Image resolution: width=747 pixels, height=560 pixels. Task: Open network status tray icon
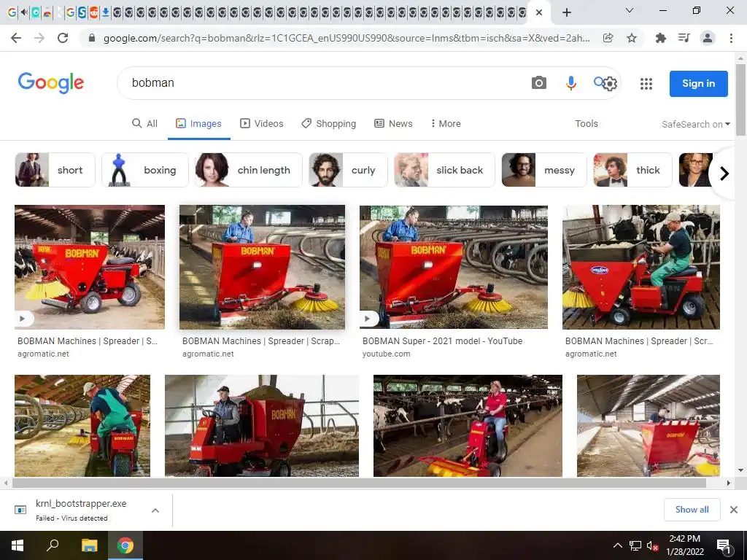(635, 545)
